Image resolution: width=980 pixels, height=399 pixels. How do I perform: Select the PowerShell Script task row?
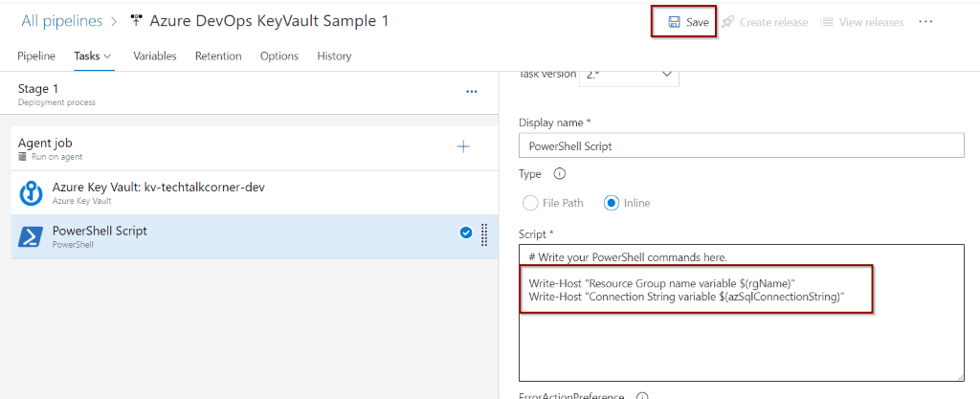(x=255, y=236)
